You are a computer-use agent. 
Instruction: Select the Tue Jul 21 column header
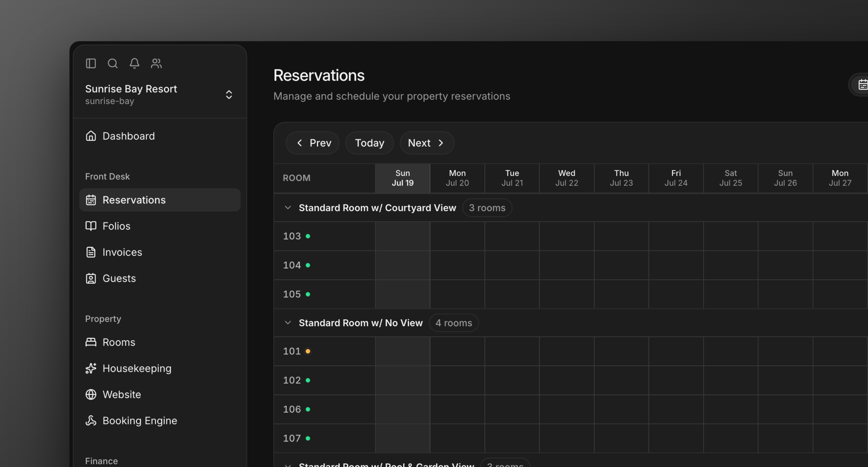pyautogui.click(x=512, y=178)
